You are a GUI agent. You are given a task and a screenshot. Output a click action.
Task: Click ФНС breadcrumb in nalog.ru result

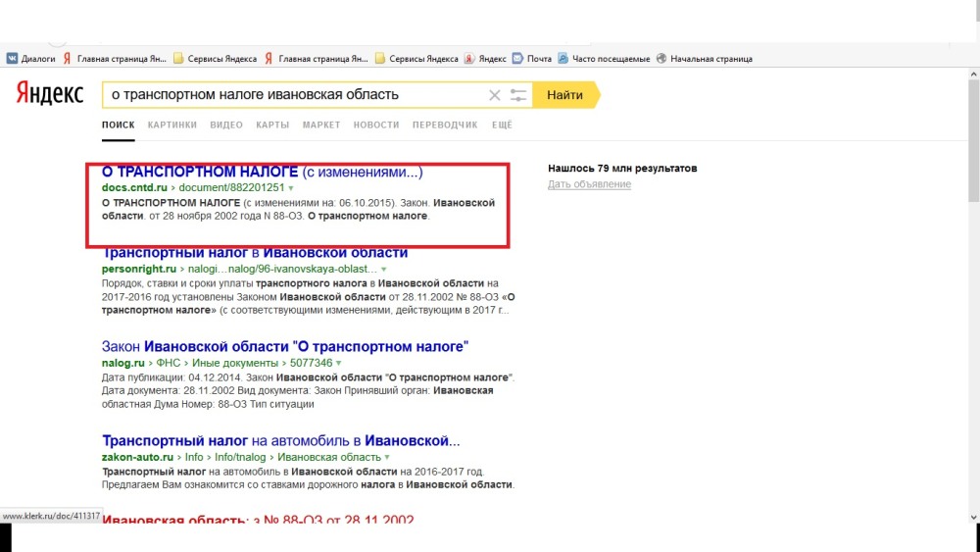pos(169,363)
